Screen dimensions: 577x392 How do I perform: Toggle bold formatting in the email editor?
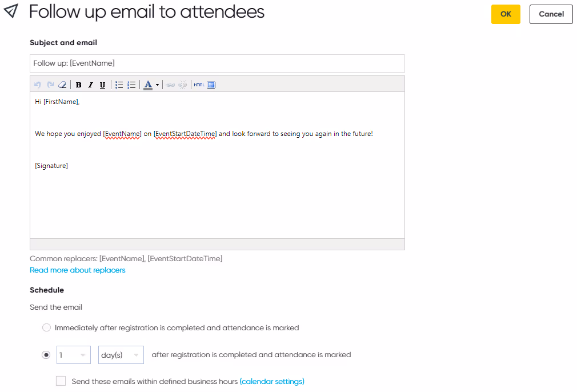coord(78,85)
